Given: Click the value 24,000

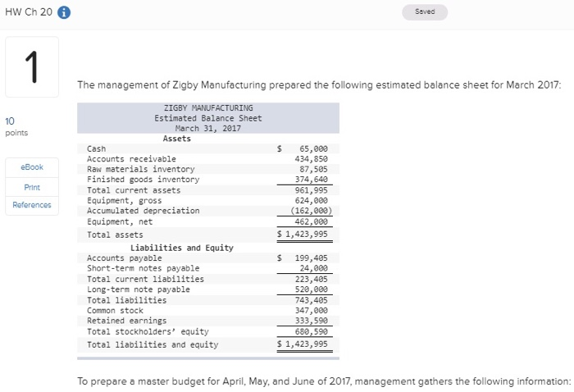Looking at the screenshot, I should click(313, 268).
